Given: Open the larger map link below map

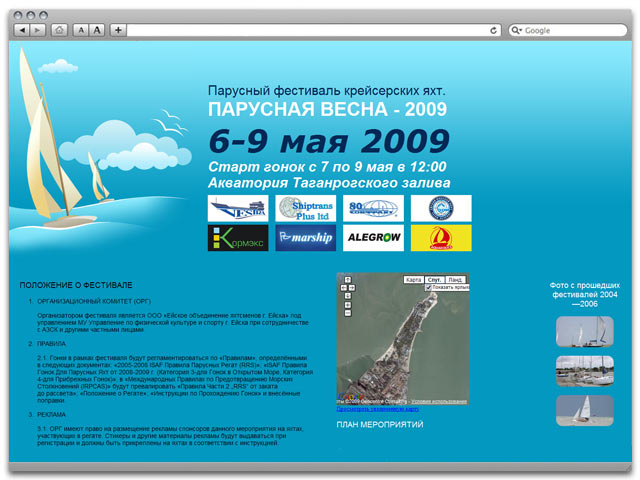Looking at the screenshot, I should [x=378, y=409].
